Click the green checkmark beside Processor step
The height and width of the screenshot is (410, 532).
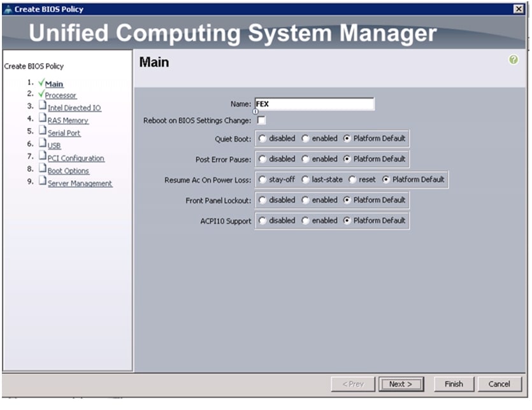coord(41,94)
